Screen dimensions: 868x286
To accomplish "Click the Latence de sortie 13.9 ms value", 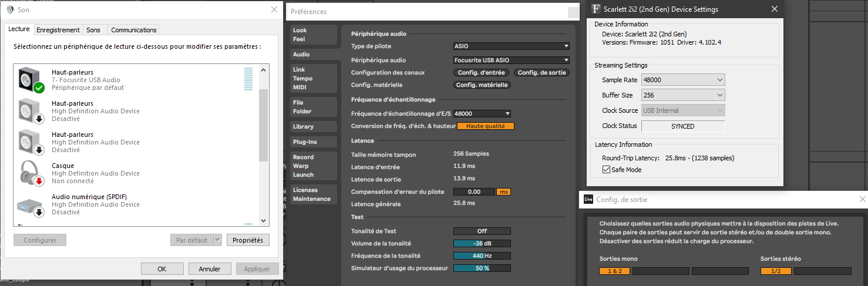I will pos(464,179).
